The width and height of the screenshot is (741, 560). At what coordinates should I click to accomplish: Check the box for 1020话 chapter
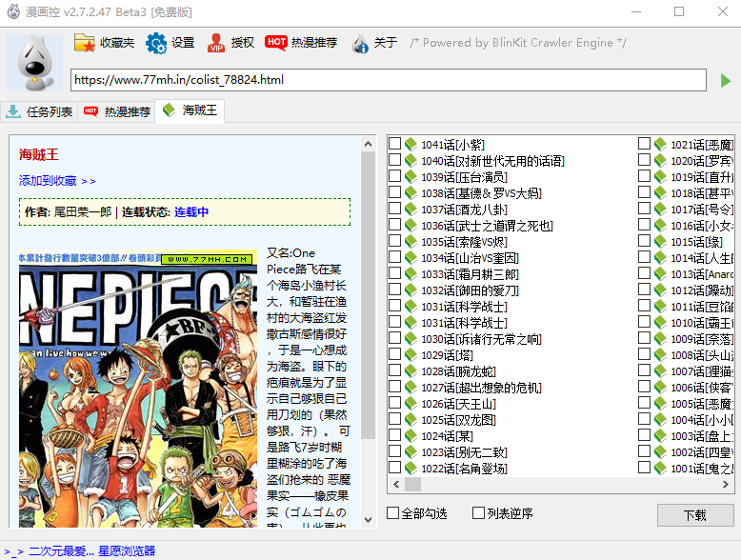point(644,159)
